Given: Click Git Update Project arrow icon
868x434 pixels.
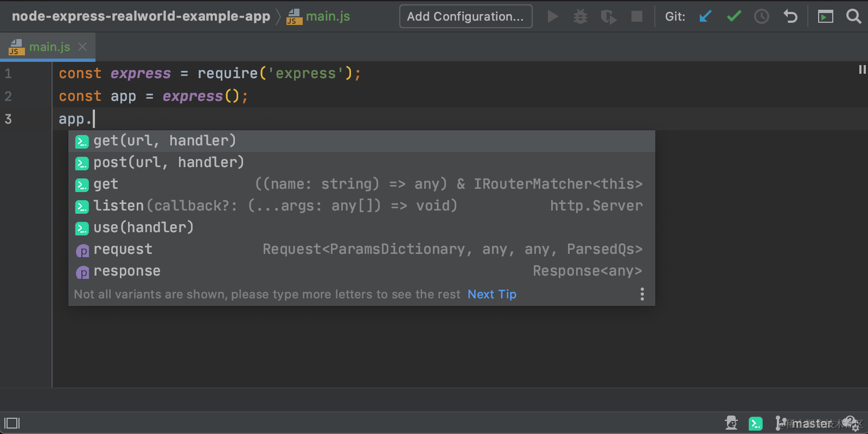Looking at the screenshot, I should click(x=705, y=17).
